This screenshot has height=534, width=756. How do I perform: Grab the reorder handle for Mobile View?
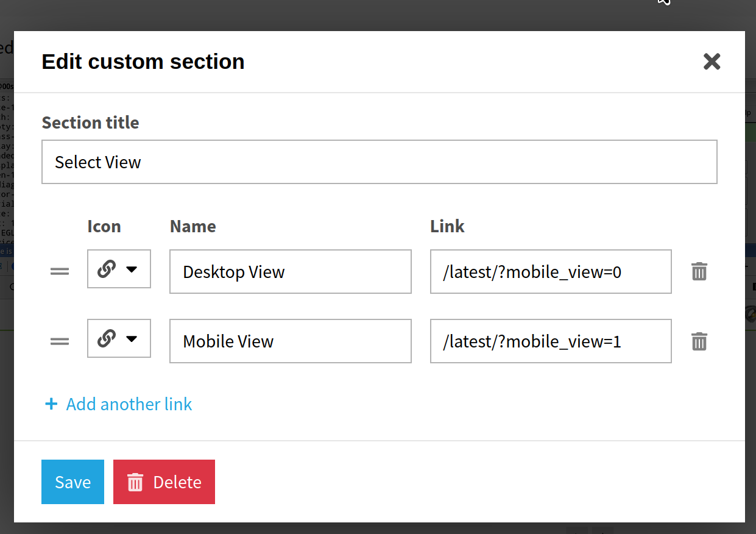(x=59, y=341)
